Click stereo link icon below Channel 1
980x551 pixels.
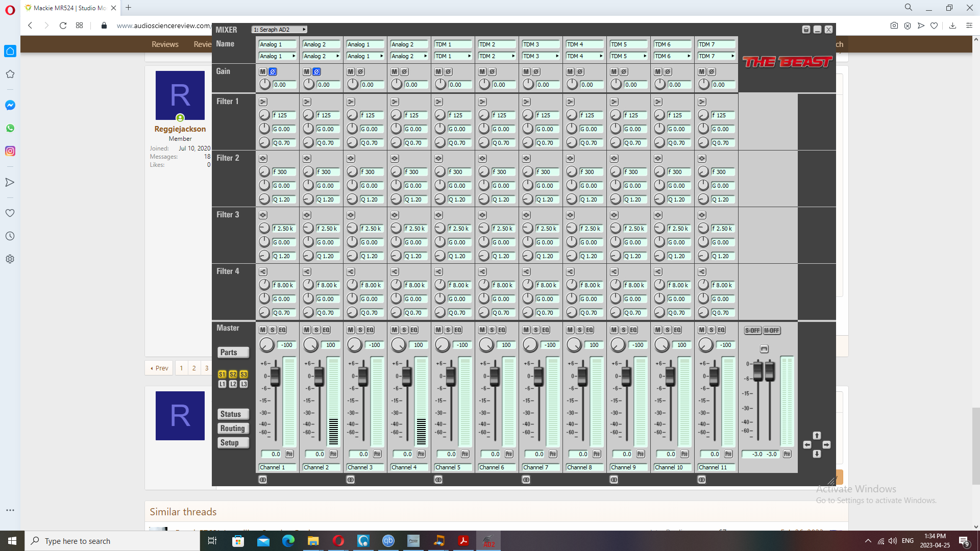click(x=262, y=480)
